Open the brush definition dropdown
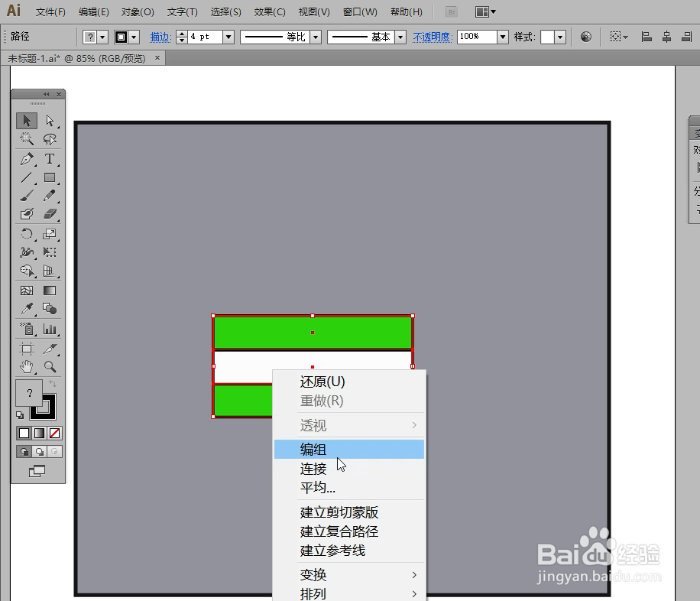Image resolution: width=700 pixels, height=601 pixels. (400, 37)
